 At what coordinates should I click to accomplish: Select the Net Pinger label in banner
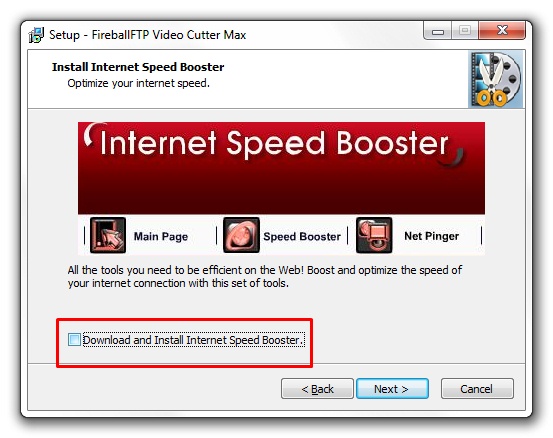tap(431, 236)
